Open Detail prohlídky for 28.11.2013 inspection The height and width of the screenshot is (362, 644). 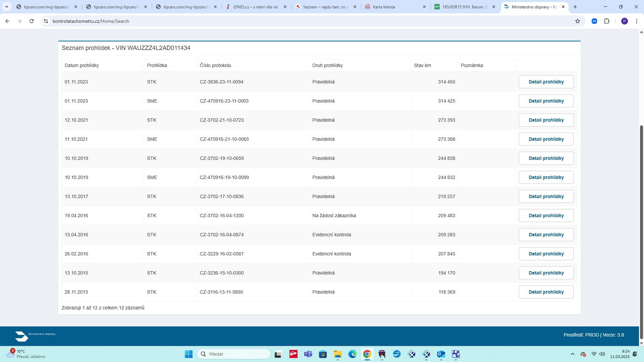click(x=546, y=292)
